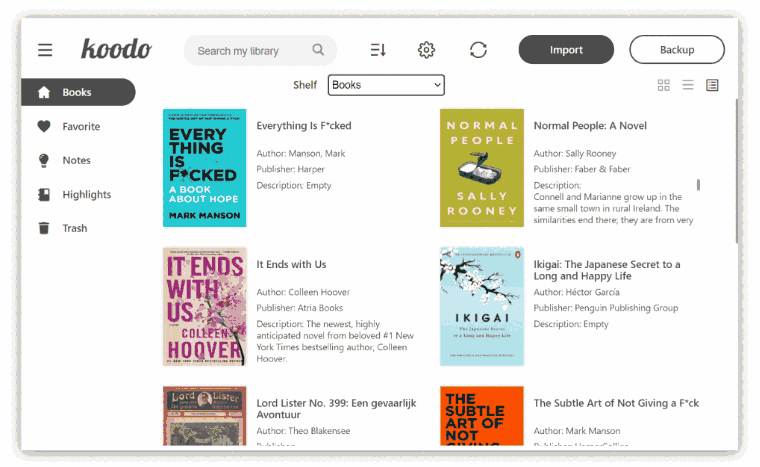This screenshot has height=467, width=760.
Task: Open the Normal People book cover
Action: pos(482,168)
